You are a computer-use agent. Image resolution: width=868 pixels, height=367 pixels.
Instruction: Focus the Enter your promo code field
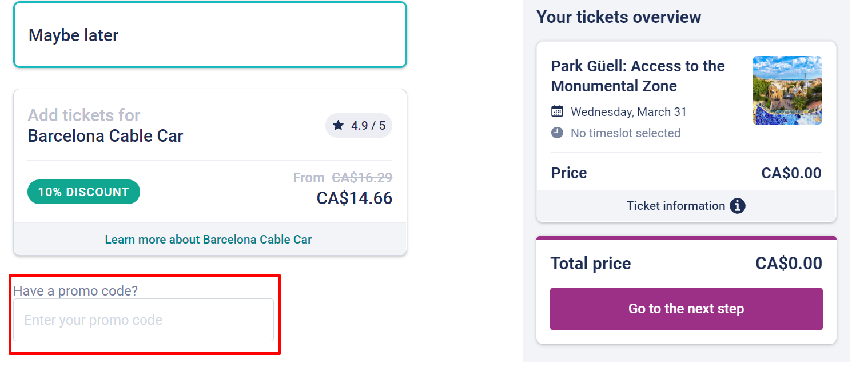(144, 320)
